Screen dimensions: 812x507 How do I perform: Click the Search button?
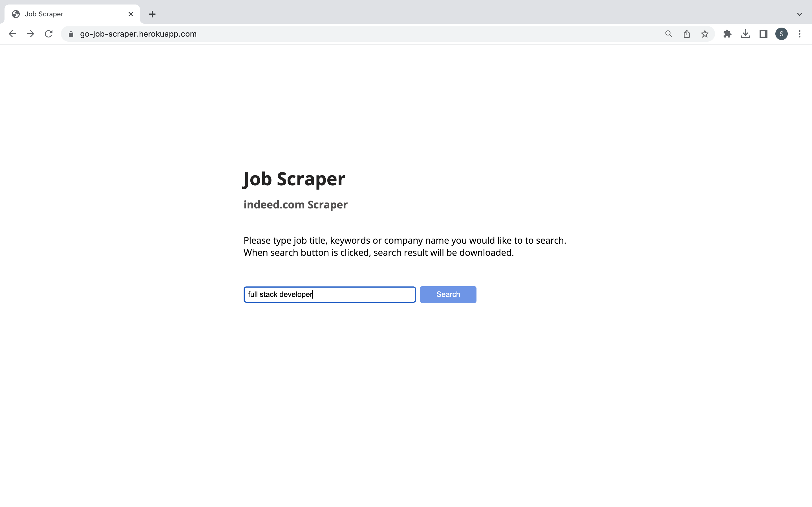click(x=448, y=294)
